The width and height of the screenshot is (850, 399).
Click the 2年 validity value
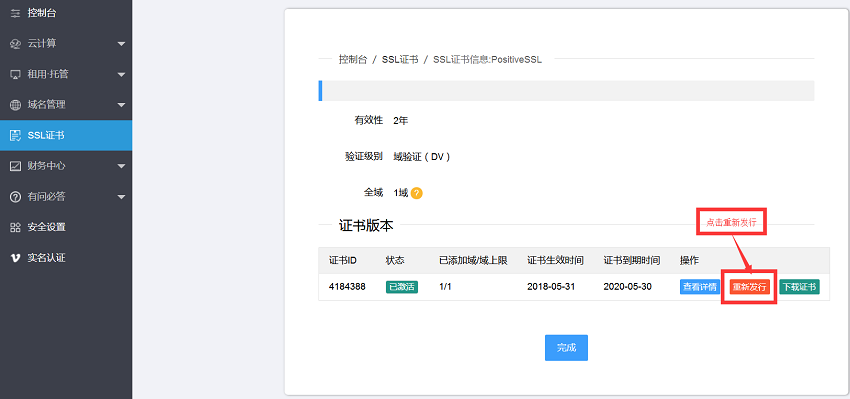click(x=401, y=121)
